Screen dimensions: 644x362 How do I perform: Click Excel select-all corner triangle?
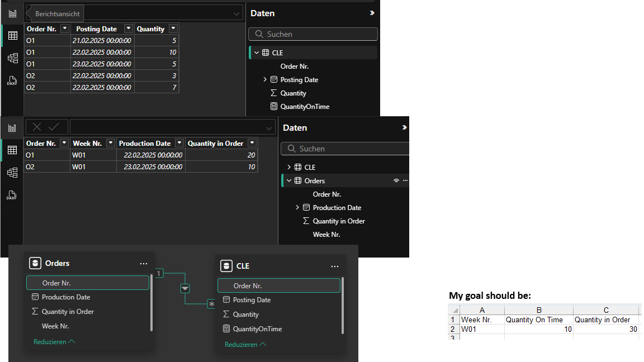(454, 310)
